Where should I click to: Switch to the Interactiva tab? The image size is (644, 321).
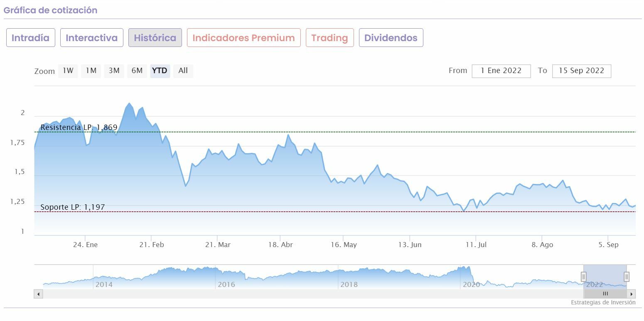(x=91, y=38)
